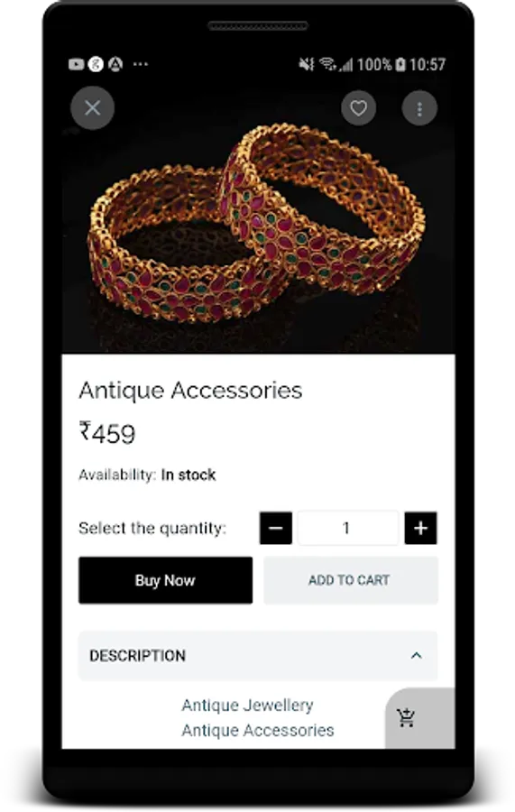Open the Antique Accessories description link
The image size is (515, 812).
(258, 730)
